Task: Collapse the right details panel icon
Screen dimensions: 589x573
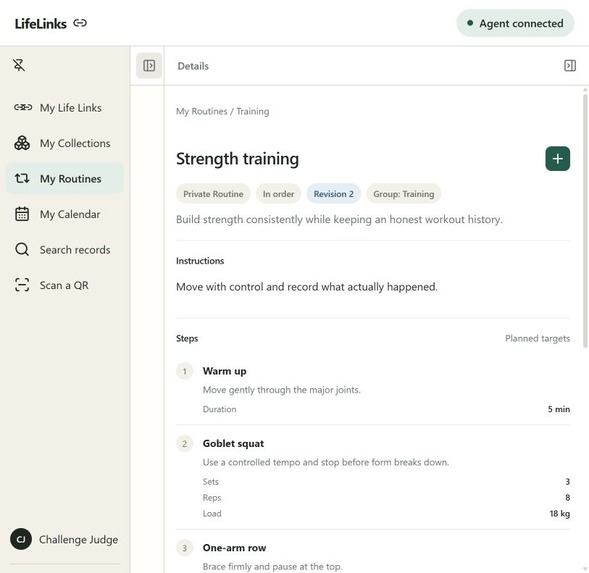Action: pyautogui.click(x=569, y=66)
